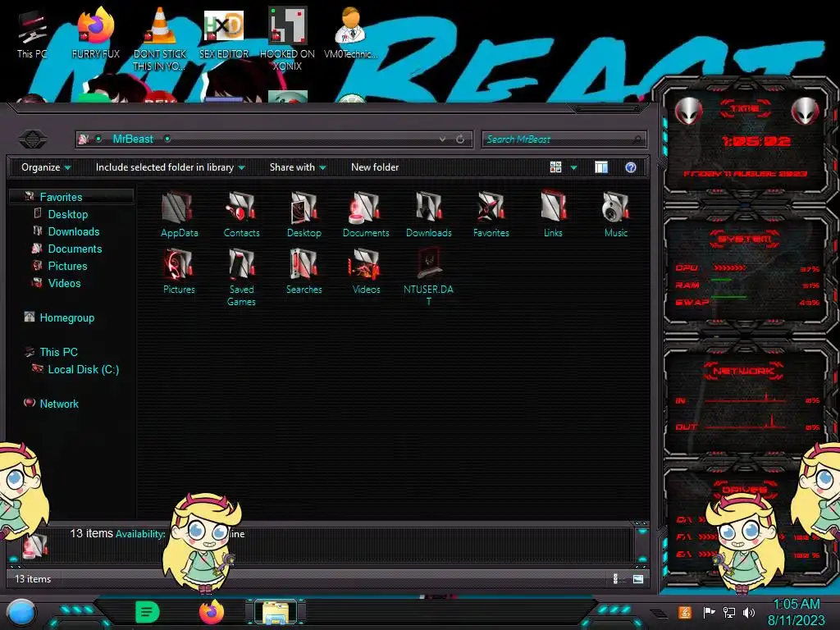This screenshot has height=630, width=840.
Task: Select the Desktop folder in file list
Action: pos(304,216)
